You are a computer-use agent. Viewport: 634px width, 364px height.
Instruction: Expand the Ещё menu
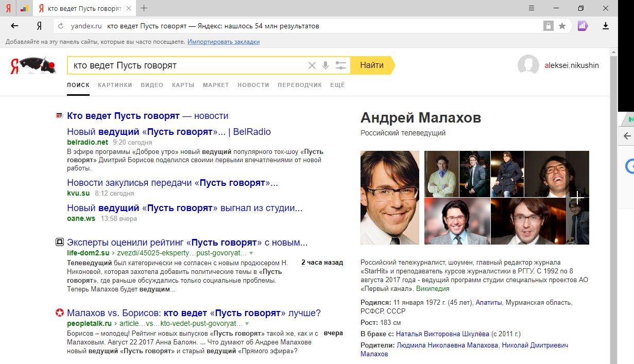pyautogui.click(x=337, y=85)
